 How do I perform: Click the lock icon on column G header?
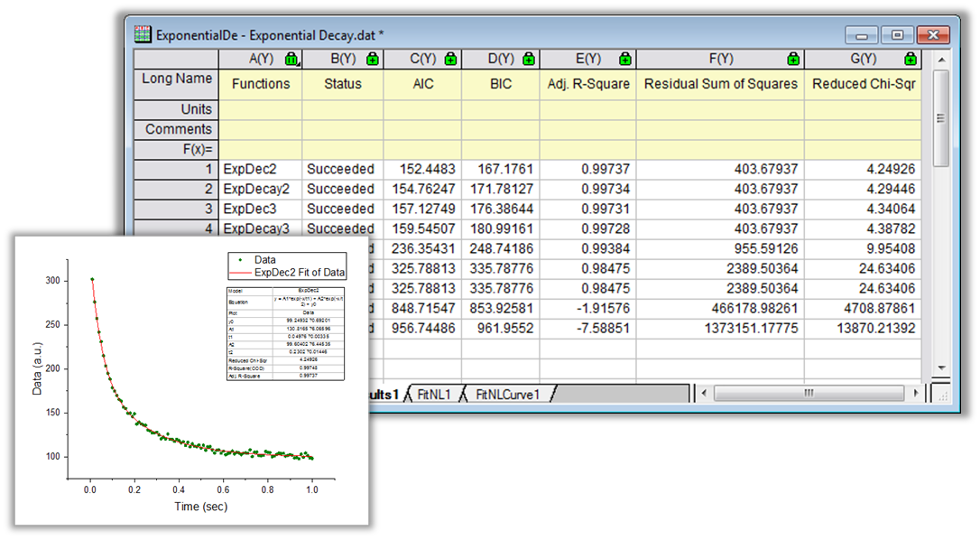coord(910,60)
